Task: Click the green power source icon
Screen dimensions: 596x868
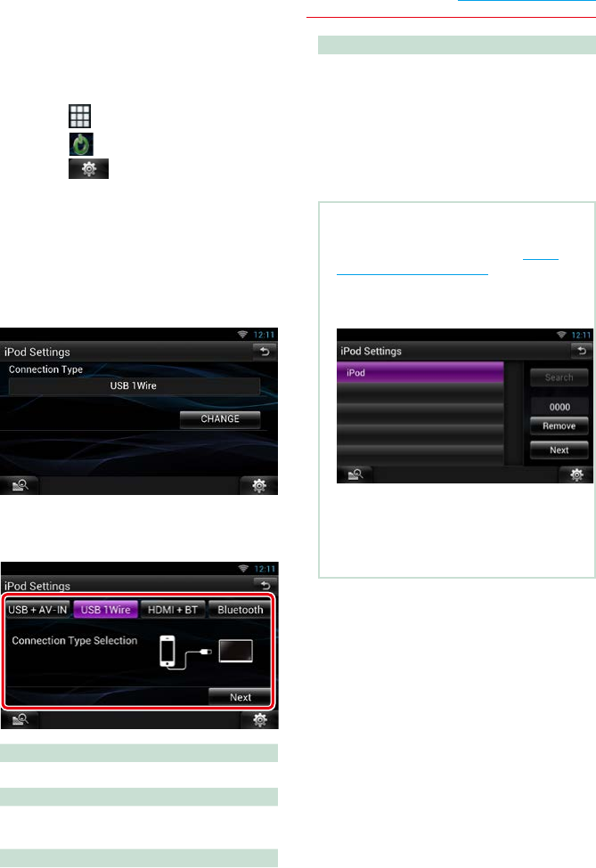Action: click(x=81, y=144)
